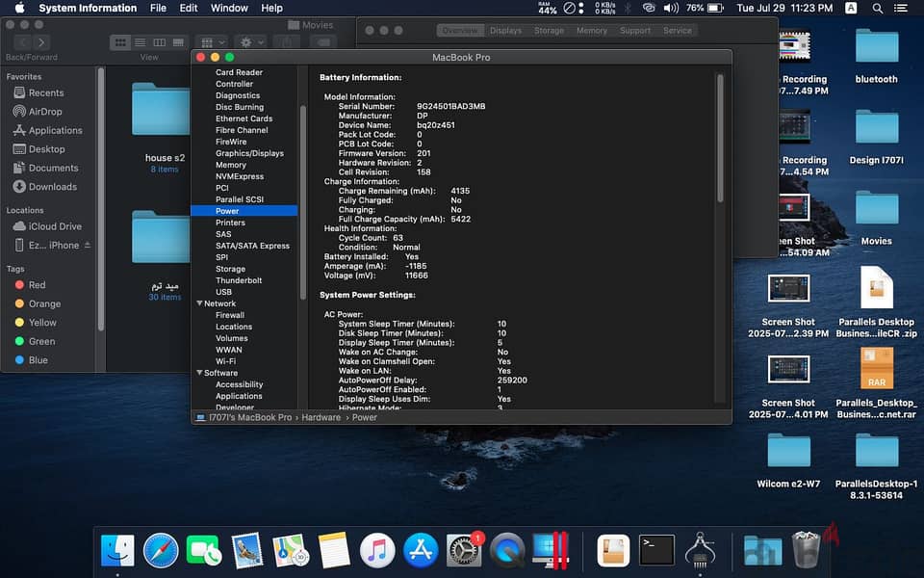Open Finder group-by dropdown
Viewport: 924px width, 578px height.
213,42
